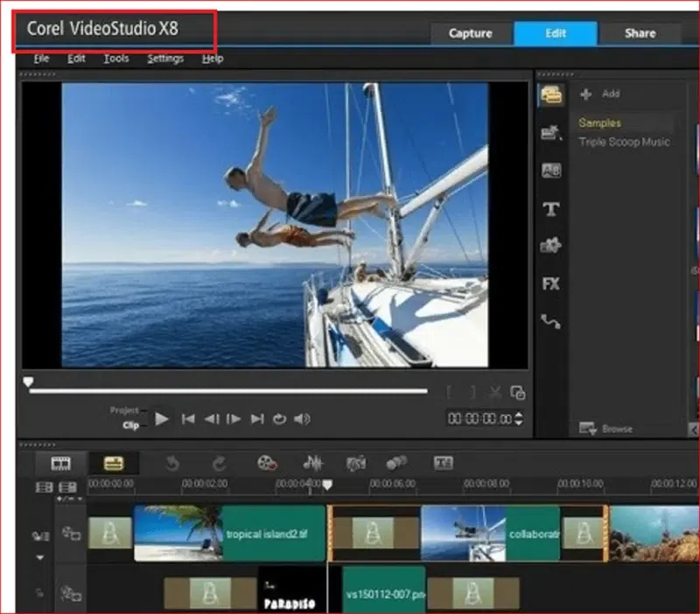This screenshot has width=700, height=614.
Task: Expand the video track options arrow
Action: [x=39, y=557]
